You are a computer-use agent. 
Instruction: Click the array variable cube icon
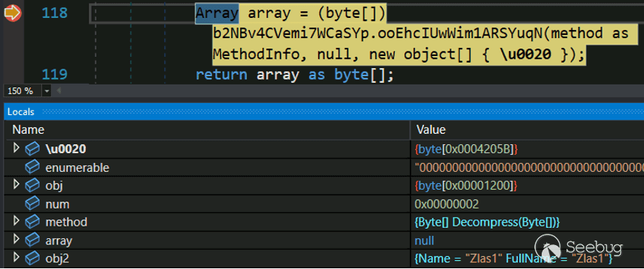point(32,240)
